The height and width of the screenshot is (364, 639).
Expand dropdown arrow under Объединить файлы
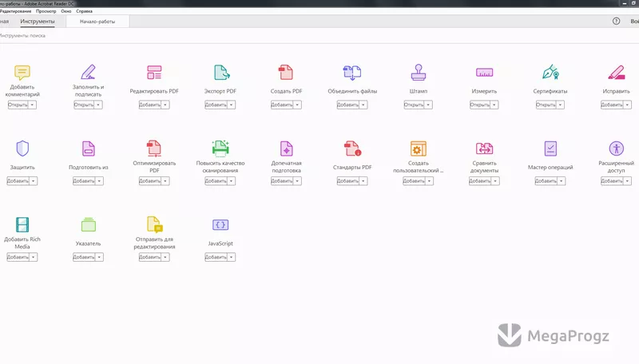click(x=363, y=105)
